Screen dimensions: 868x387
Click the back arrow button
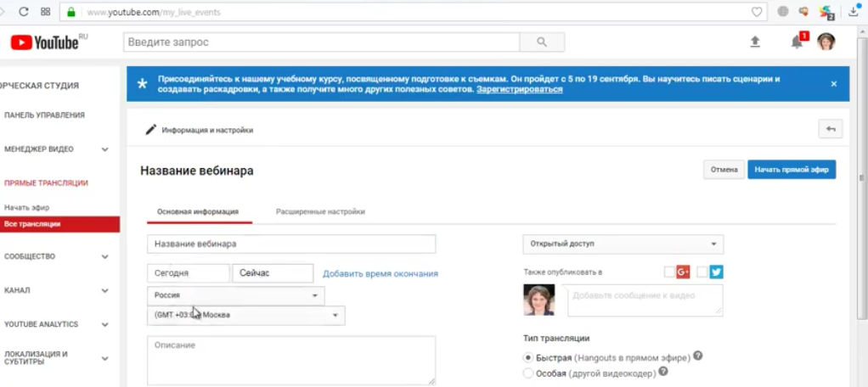click(830, 129)
